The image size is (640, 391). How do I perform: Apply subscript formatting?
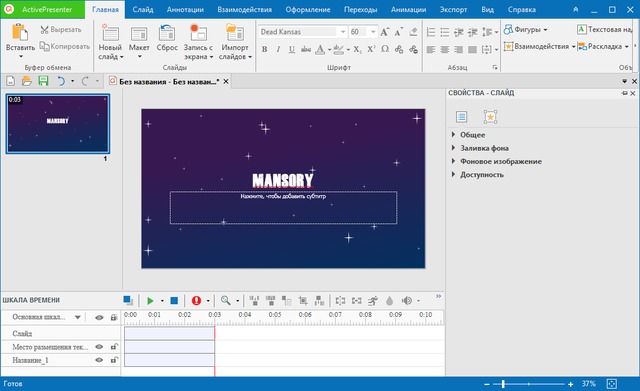tap(358, 49)
